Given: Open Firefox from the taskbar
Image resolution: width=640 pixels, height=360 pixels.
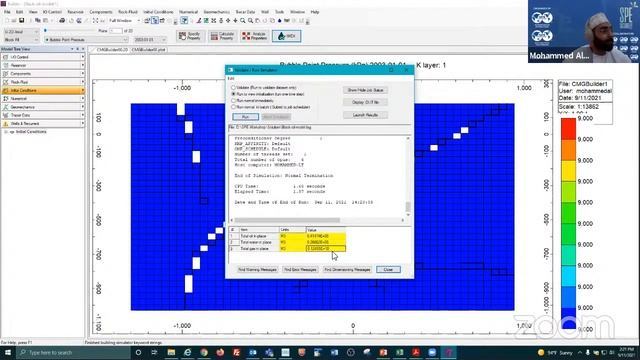Looking at the screenshot, I should coord(220,352).
